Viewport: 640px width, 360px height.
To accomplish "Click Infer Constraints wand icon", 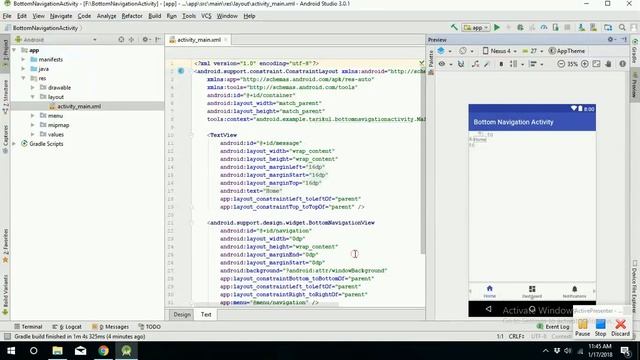I will (x=487, y=64).
